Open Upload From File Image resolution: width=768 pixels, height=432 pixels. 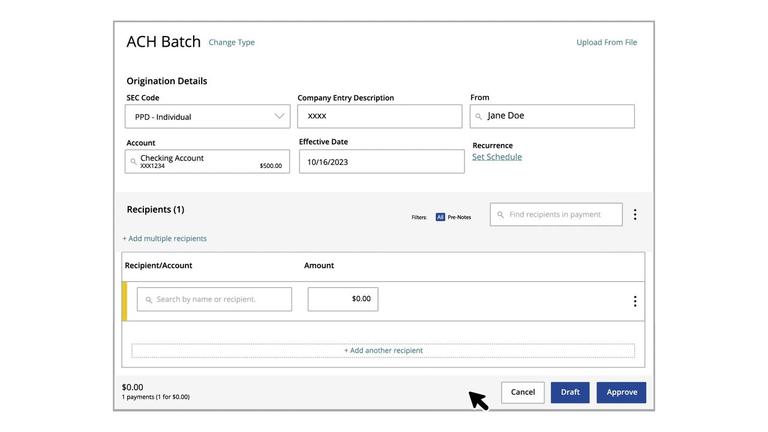[606, 42]
